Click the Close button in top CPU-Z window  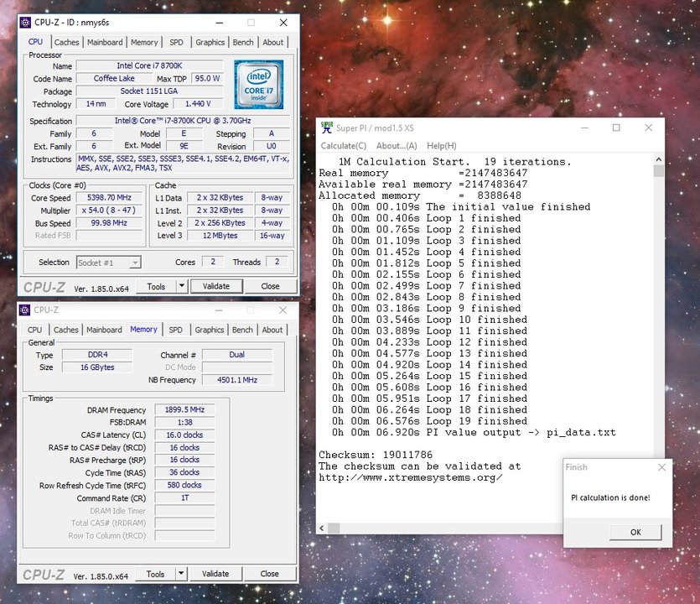270,286
